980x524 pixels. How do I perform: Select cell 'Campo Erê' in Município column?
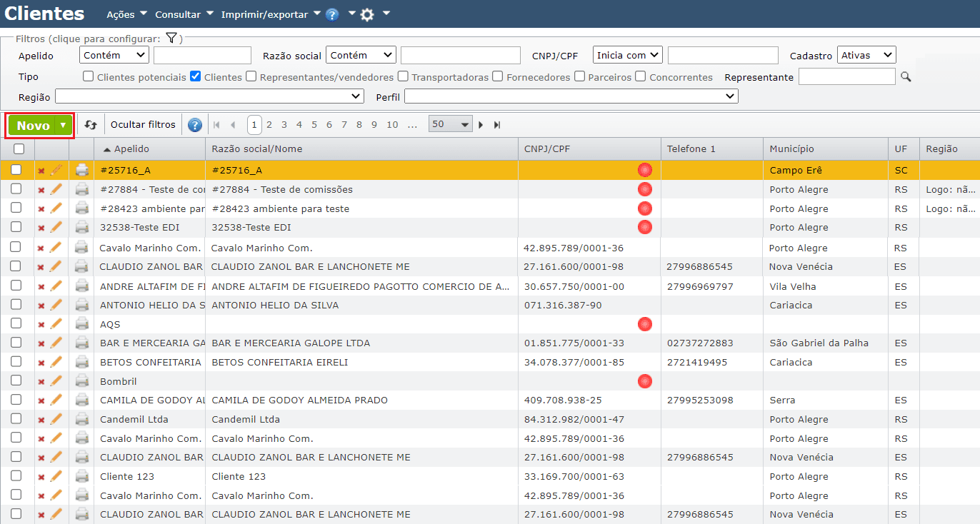point(796,171)
